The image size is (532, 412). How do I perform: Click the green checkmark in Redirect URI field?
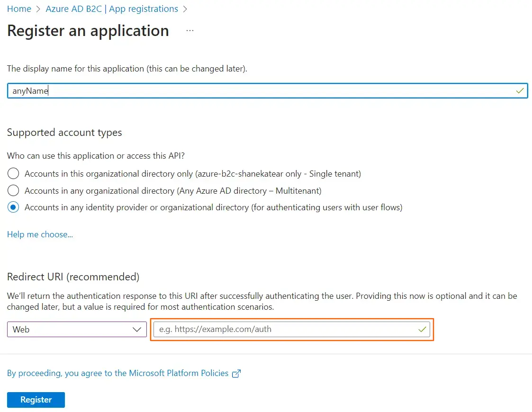422,329
